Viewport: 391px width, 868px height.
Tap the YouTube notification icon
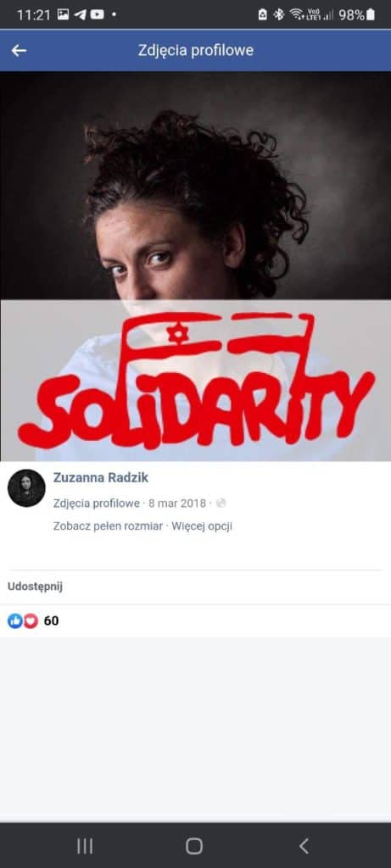(x=97, y=15)
